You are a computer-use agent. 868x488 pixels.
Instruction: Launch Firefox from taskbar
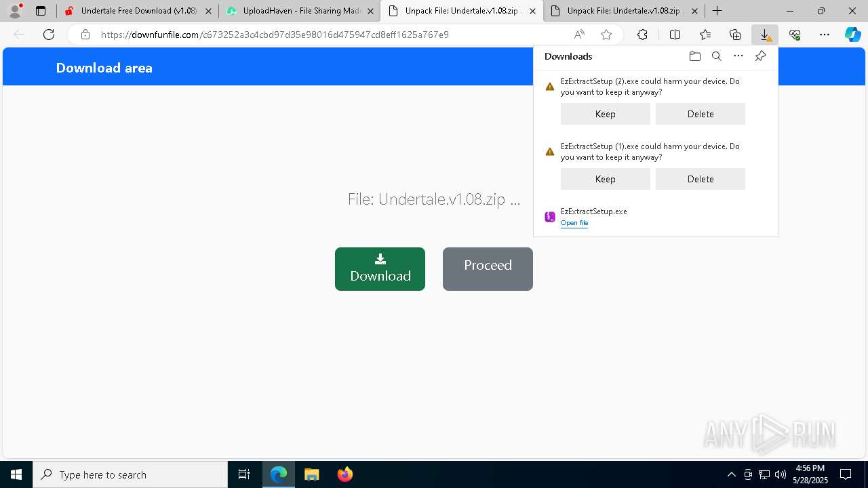click(x=344, y=474)
